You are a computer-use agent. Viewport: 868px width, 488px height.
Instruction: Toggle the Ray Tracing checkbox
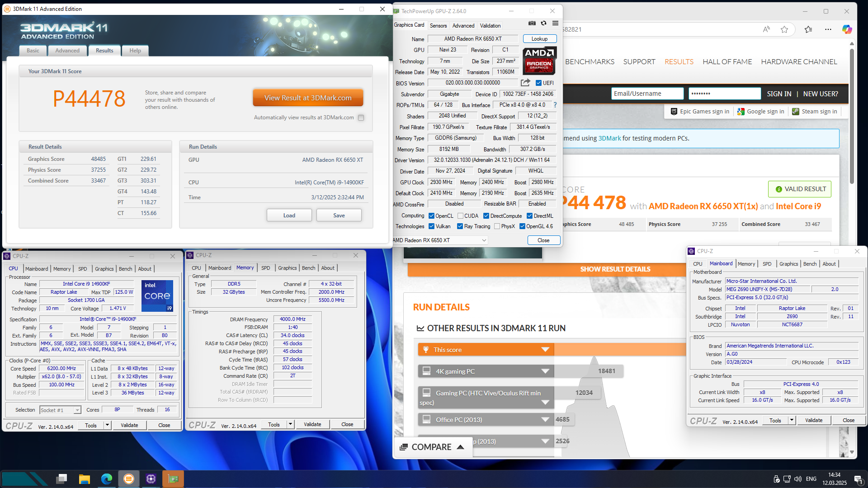[x=460, y=226]
